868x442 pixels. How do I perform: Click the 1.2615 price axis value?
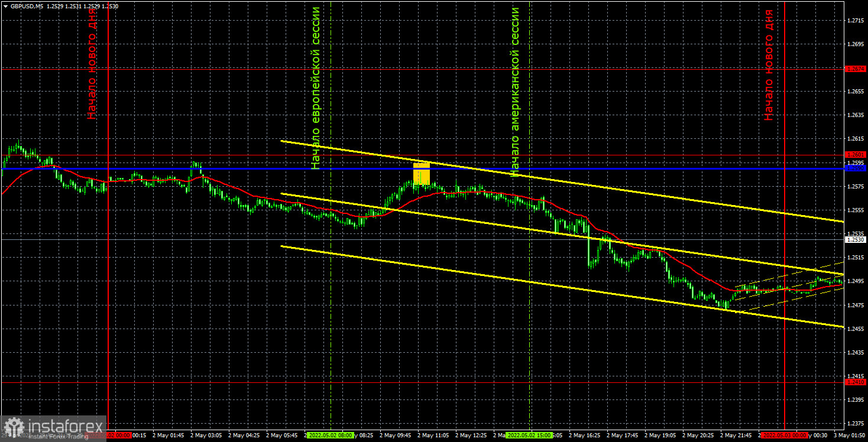(x=856, y=139)
